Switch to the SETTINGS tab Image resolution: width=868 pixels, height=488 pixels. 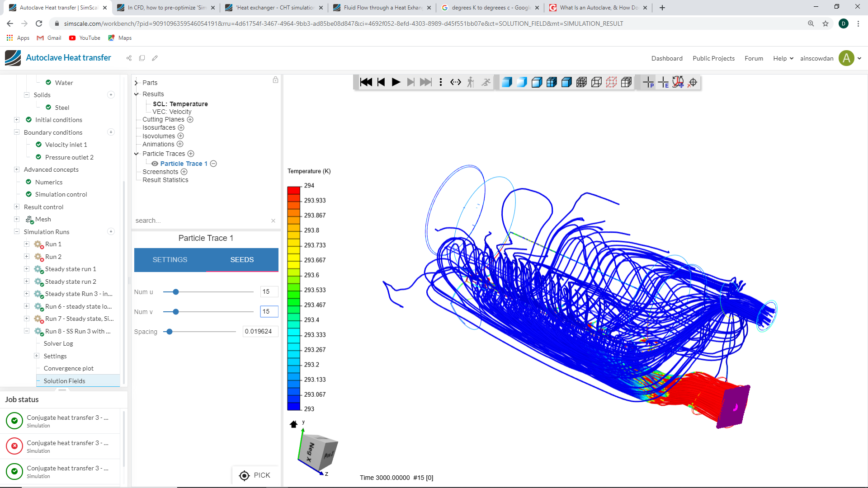click(x=170, y=260)
